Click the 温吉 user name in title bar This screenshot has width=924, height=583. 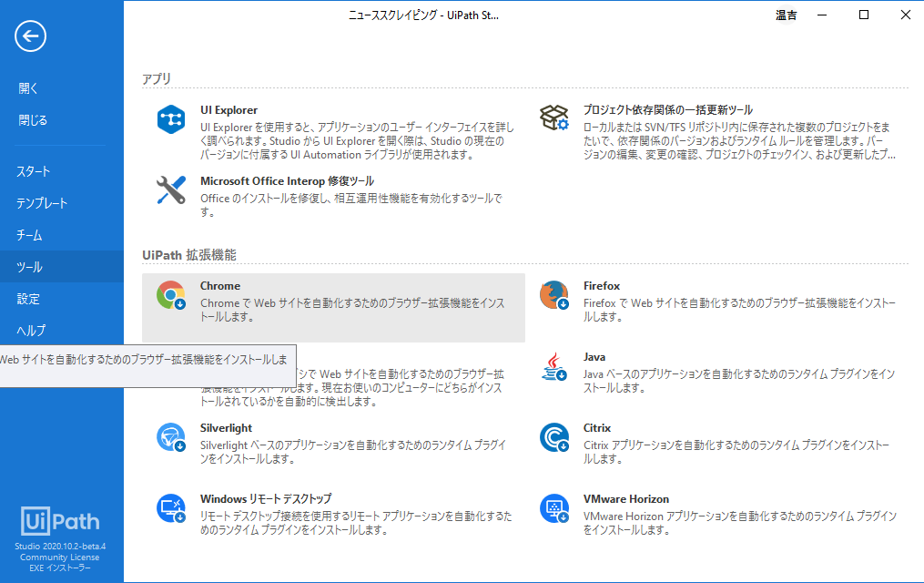(x=787, y=15)
